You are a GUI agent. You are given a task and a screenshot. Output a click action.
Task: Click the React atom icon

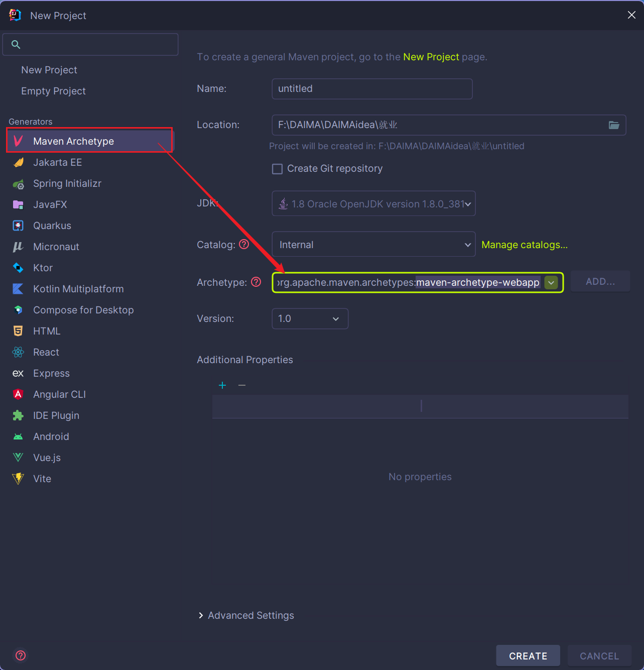coord(19,352)
